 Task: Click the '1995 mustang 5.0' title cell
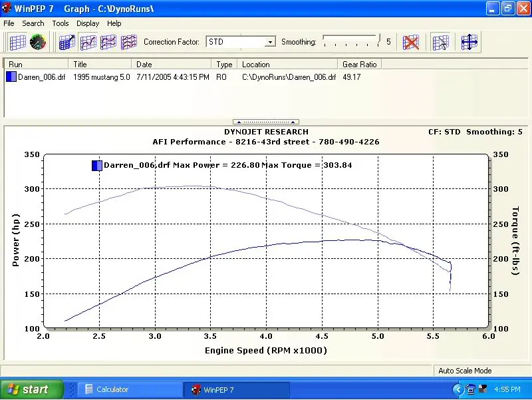point(102,77)
